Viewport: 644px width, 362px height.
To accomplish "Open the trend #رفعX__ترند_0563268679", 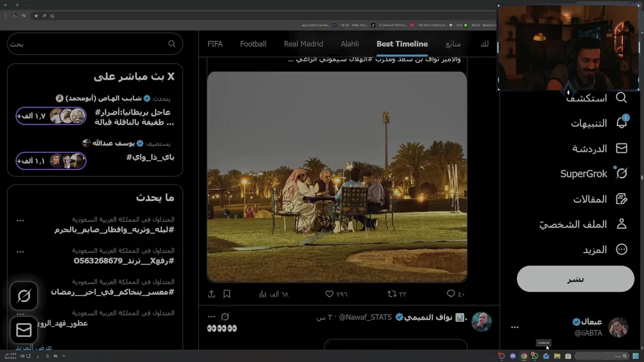I will (124, 261).
